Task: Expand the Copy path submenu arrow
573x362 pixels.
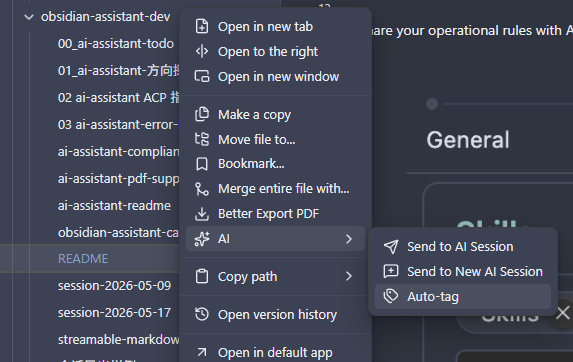Action: 349,277
